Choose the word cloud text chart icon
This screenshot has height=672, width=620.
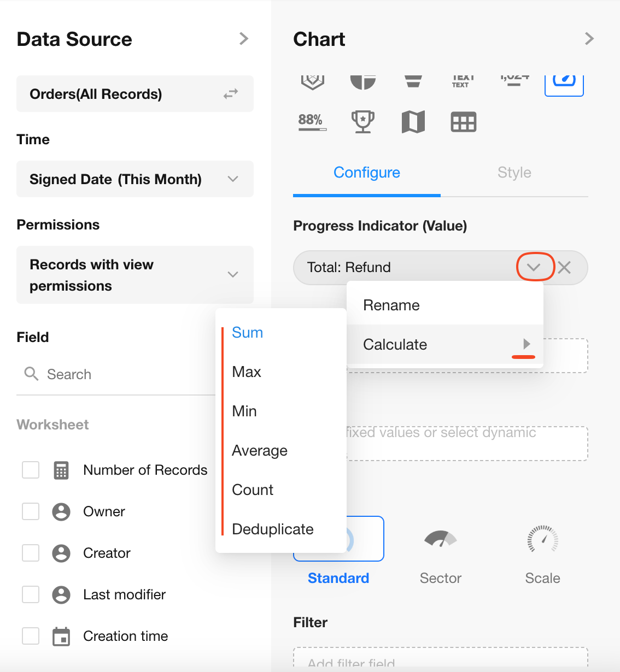coord(463,81)
